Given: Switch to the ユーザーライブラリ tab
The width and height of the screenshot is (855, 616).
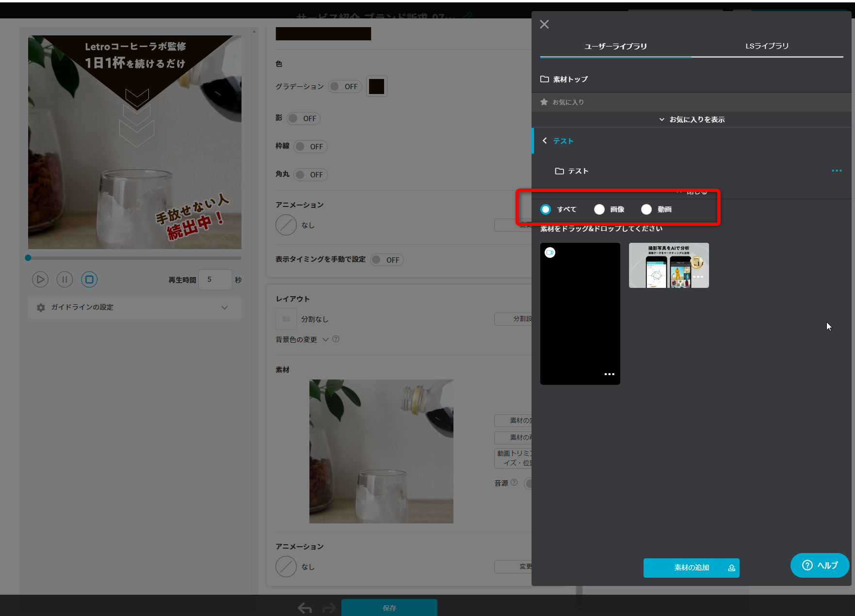Looking at the screenshot, I should tap(615, 46).
